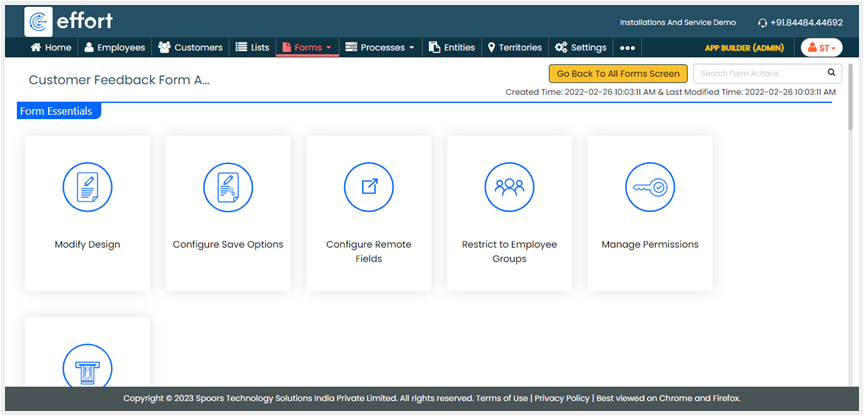Open the Configure Save Options icon
The width and height of the screenshot is (864, 416).
coord(228,187)
